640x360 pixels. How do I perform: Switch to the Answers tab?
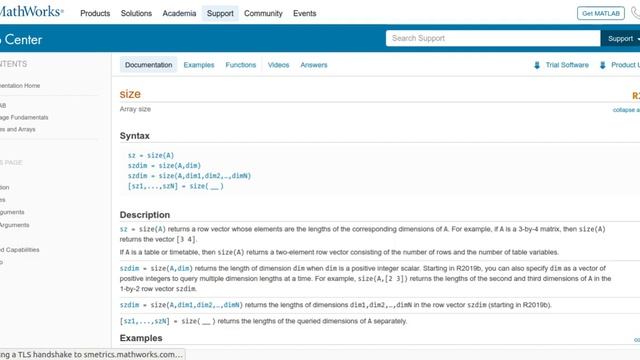[314, 65]
